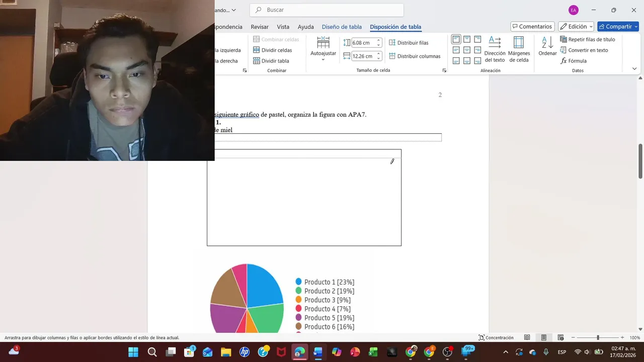Click the Ordenar button
This screenshot has width=644, height=362.
click(x=547, y=46)
